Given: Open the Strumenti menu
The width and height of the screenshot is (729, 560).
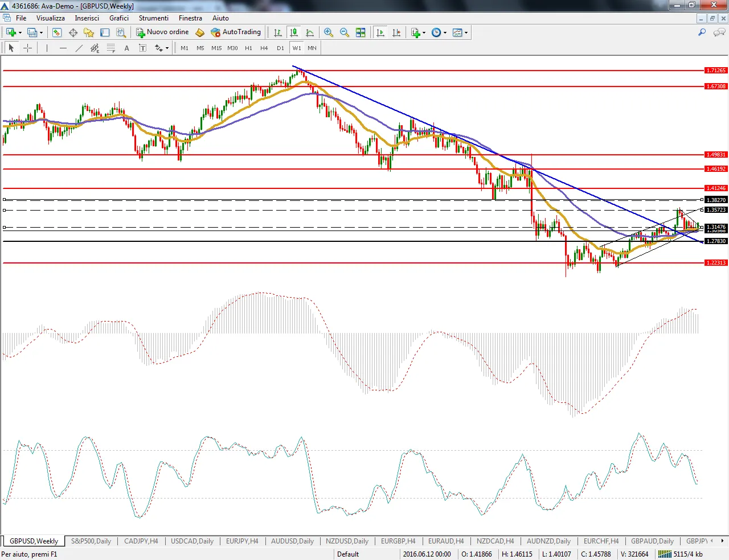Looking at the screenshot, I should pyautogui.click(x=154, y=18).
